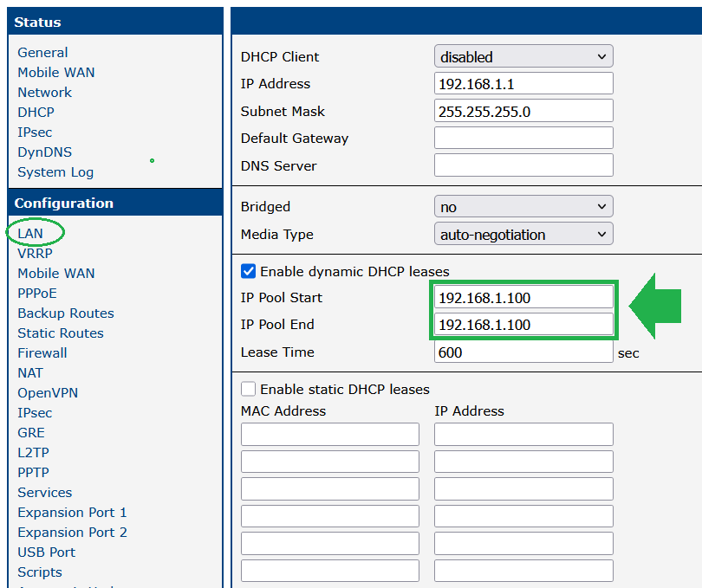View the System Log

coord(55,172)
